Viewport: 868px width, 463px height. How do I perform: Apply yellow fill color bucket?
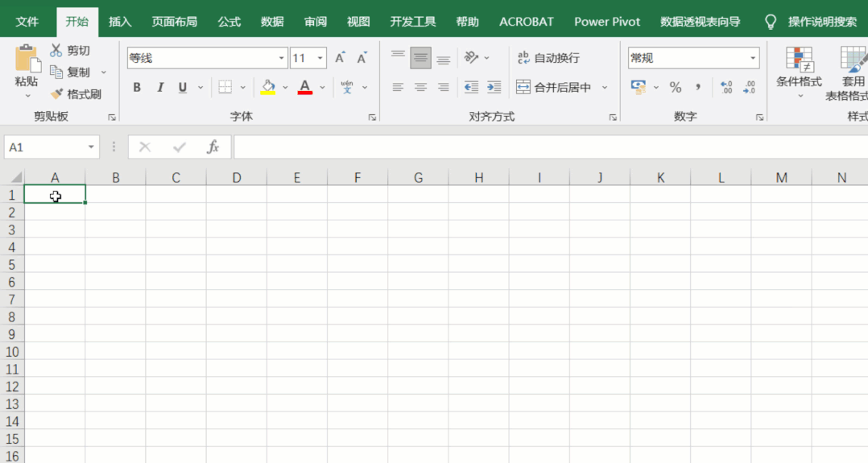[268, 88]
